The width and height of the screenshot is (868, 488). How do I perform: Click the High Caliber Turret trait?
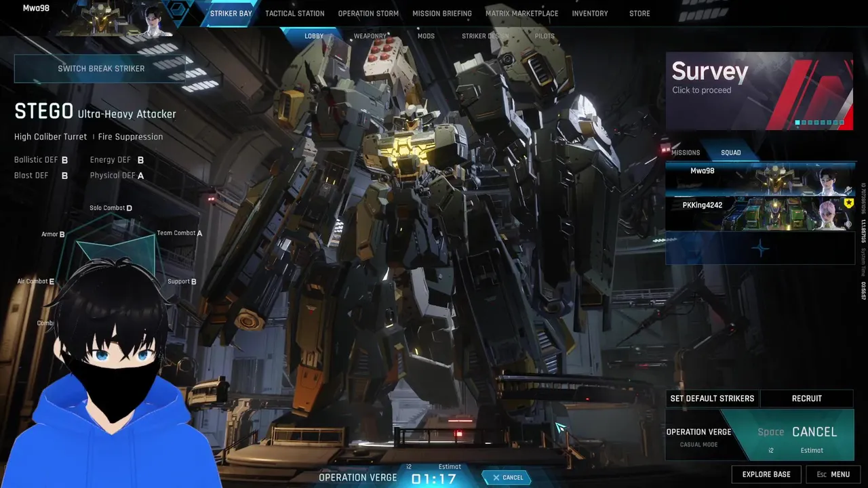(x=51, y=137)
